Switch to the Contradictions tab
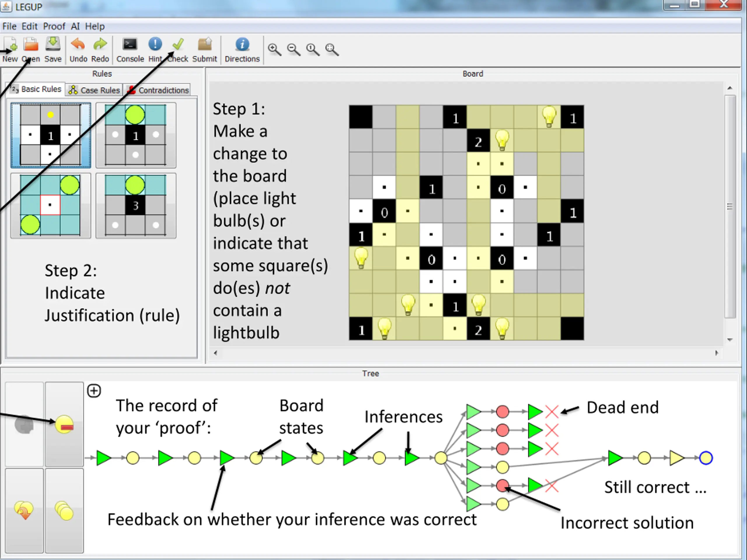Screen dimensions: 747x560 coord(157,90)
